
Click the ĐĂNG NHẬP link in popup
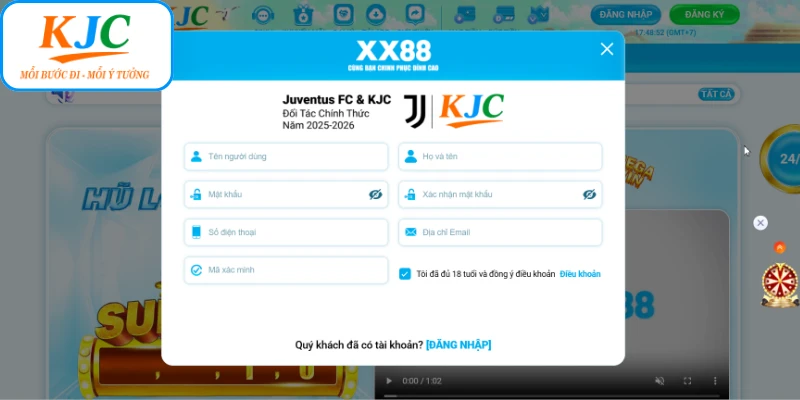point(458,345)
